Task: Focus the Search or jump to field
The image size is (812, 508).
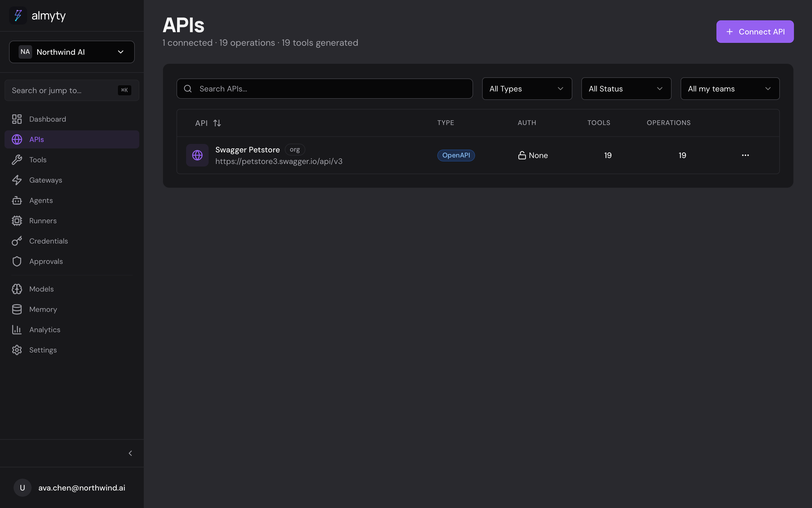Action: pos(72,90)
